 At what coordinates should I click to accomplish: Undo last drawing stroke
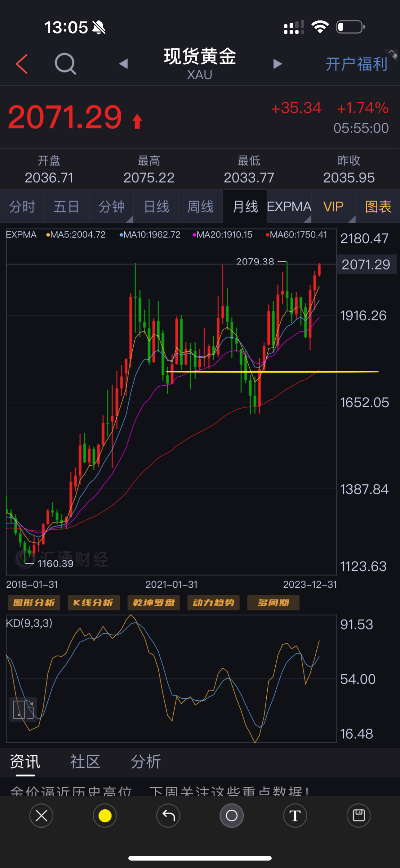pyautogui.click(x=168, y=816)
